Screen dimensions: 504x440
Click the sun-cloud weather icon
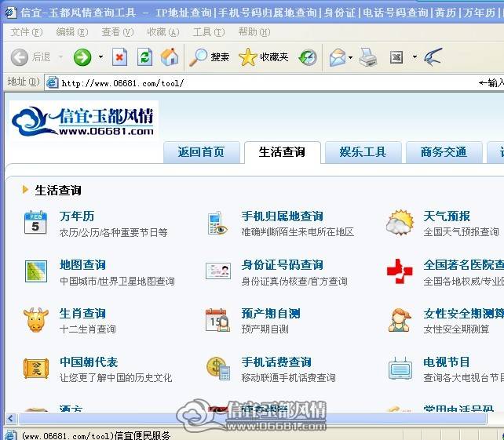[x=400, y=222]
